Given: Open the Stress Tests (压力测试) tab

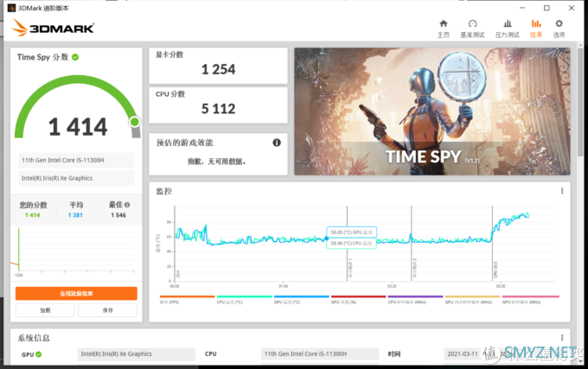Looking at the screenshot, I should coord(507,29).
